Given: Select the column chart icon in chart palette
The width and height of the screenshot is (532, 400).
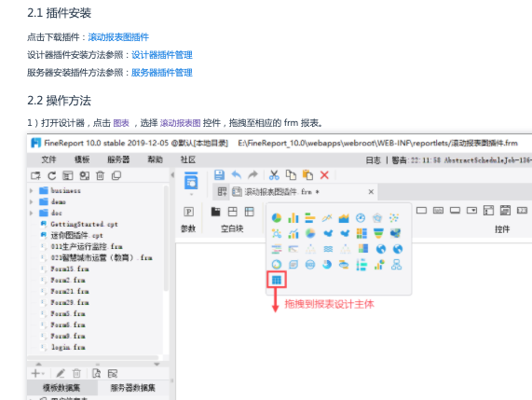Looking at the screenshot, I should click(x=293, y=217).
